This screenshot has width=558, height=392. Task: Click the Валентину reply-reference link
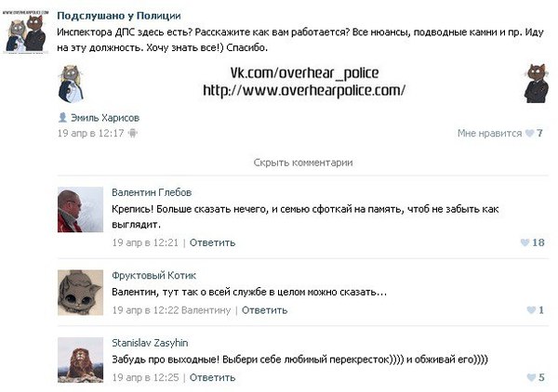pyautogui.click(x=206, y=310)
